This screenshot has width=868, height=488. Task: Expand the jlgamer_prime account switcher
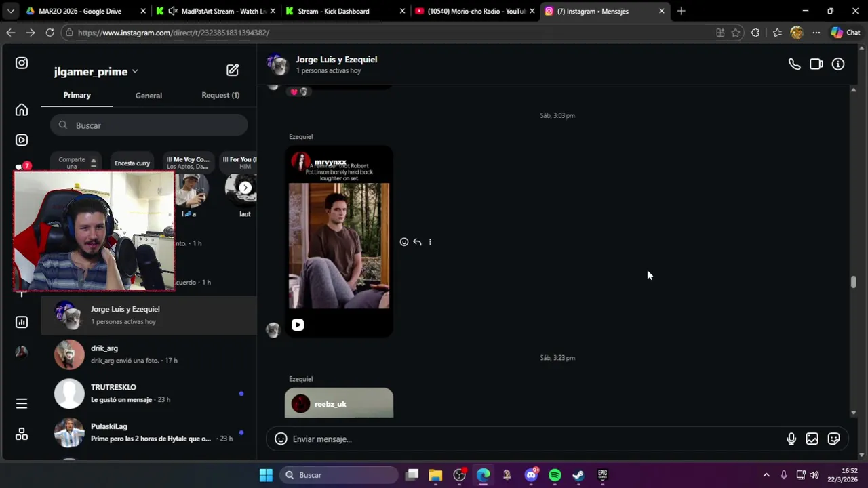(96, 72)
